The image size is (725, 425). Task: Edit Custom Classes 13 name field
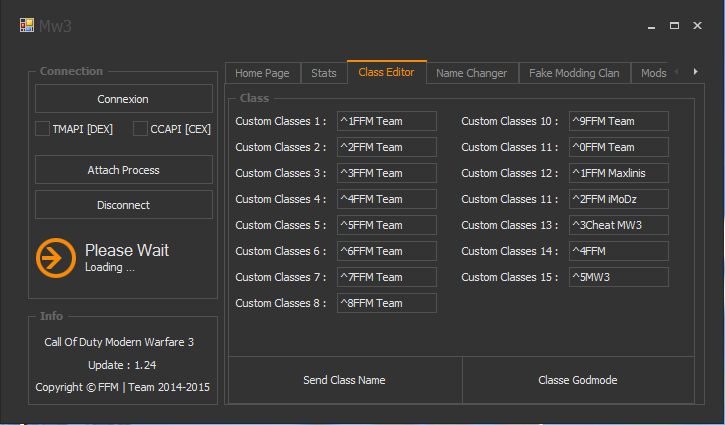point(619,225)
